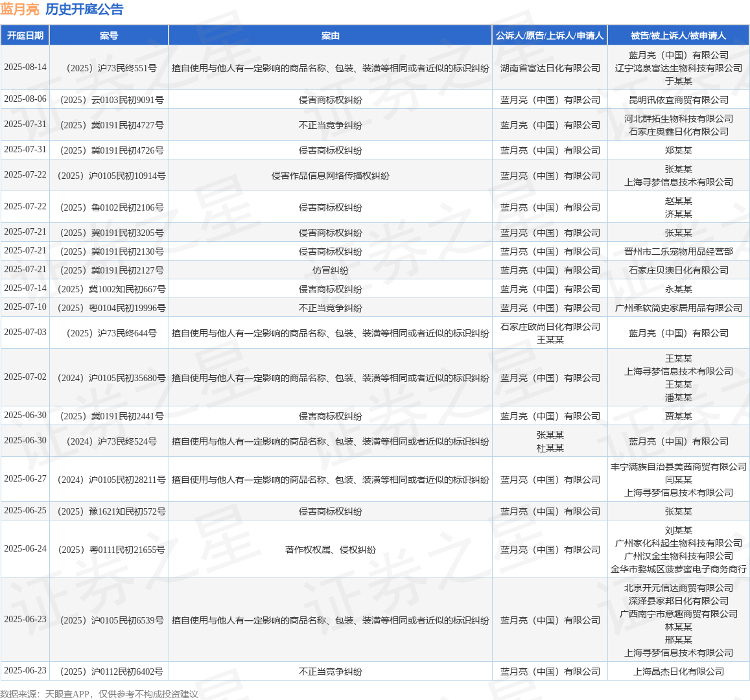Click case cause 著作权权属、侵权纠纷
This screenshot has width=750, height=700.
(x=330, y=550)
